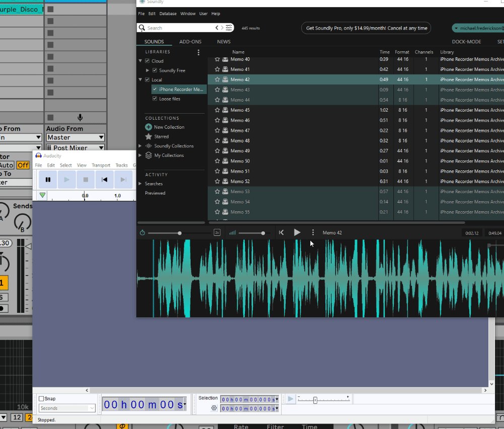Image resolution: width=504 pixels, height=429 pixels.
Task: Toggle the Cloud library checkbox
Action: pyautogui.click(x=147, y=61)
